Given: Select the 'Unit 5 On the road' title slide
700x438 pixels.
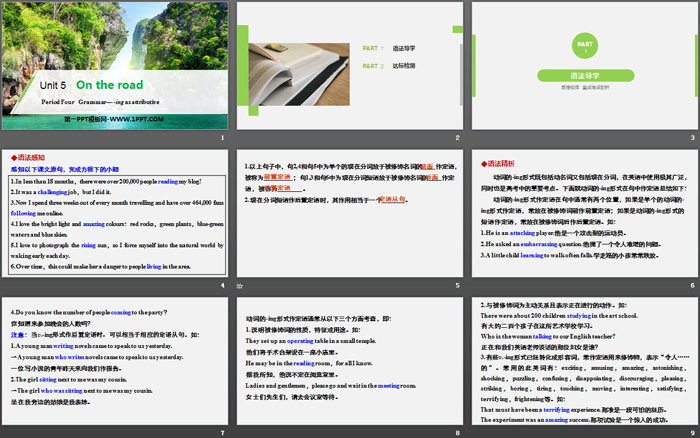Looking at the screenshot, I should (116, 72).
